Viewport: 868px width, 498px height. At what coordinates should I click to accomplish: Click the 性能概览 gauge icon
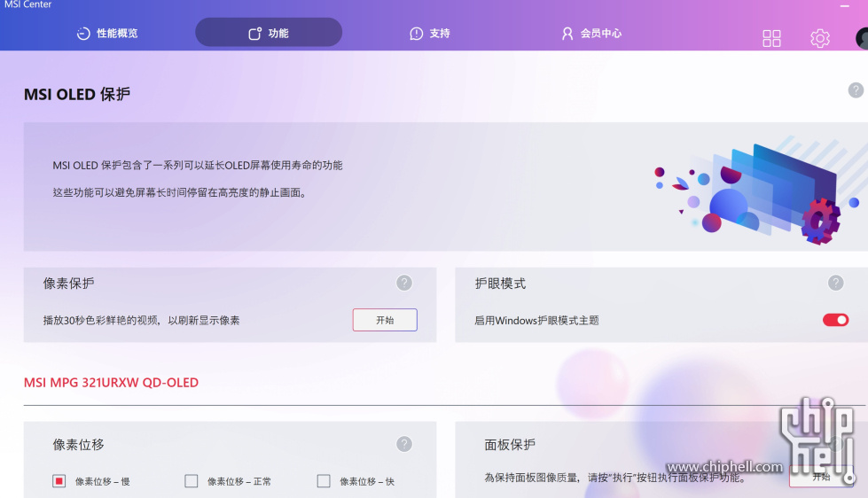click(x=83, y=33)
